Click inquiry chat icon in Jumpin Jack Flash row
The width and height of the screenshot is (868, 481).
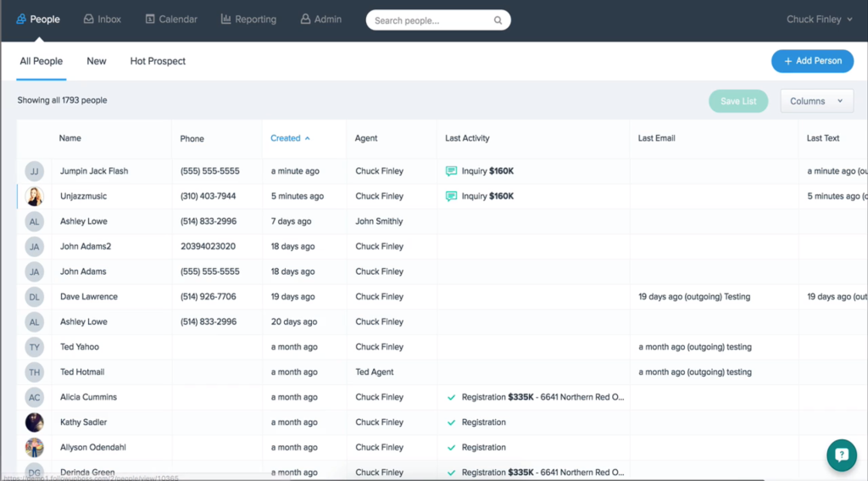tap(451, 171)
